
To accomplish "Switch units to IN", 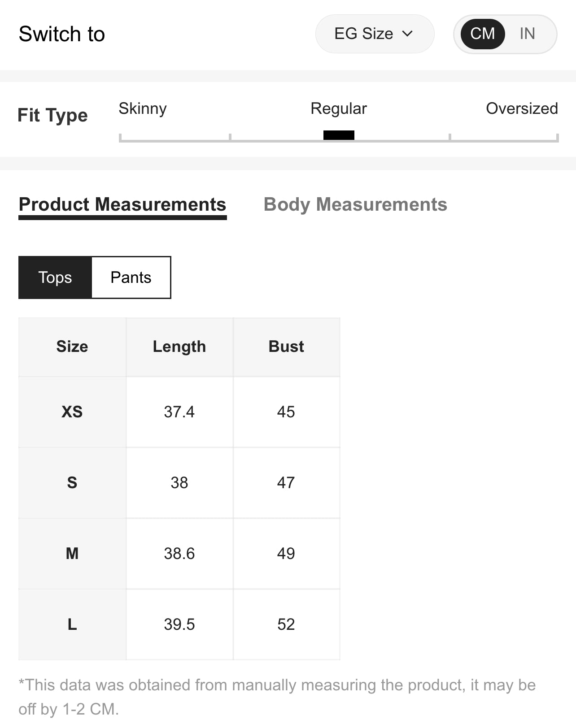I will pyautogui.click(x=527, y=34).
